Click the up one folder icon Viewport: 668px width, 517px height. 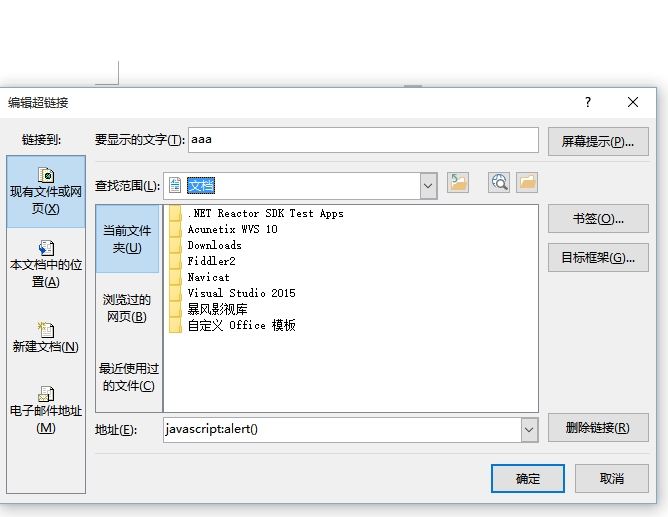[458, 182]
